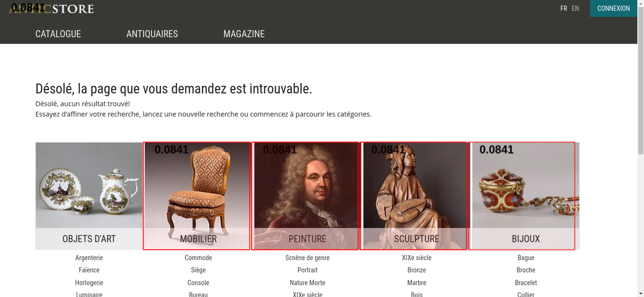The image size is (644, 297).
Task: Switch site language to EN
Action: pos(575,8)
